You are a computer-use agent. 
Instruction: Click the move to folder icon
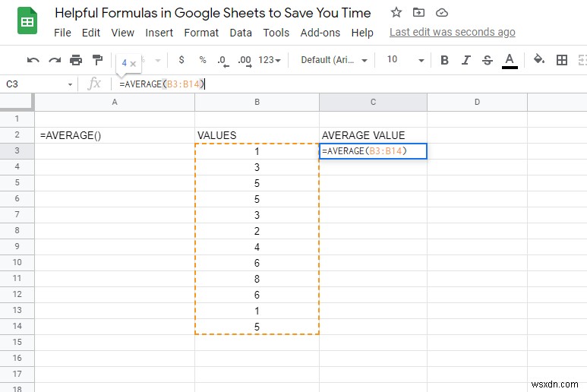pos(418,13)
